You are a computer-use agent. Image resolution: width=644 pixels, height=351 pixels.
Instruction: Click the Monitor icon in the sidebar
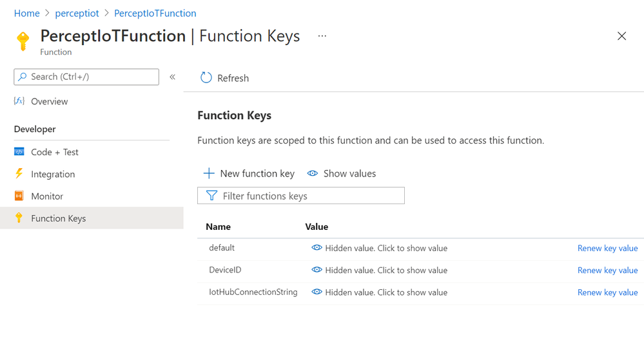[x=19, y=196]
